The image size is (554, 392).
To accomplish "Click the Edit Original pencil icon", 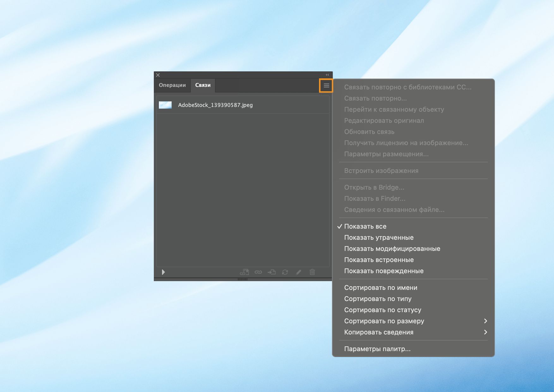I will (298, 272).
